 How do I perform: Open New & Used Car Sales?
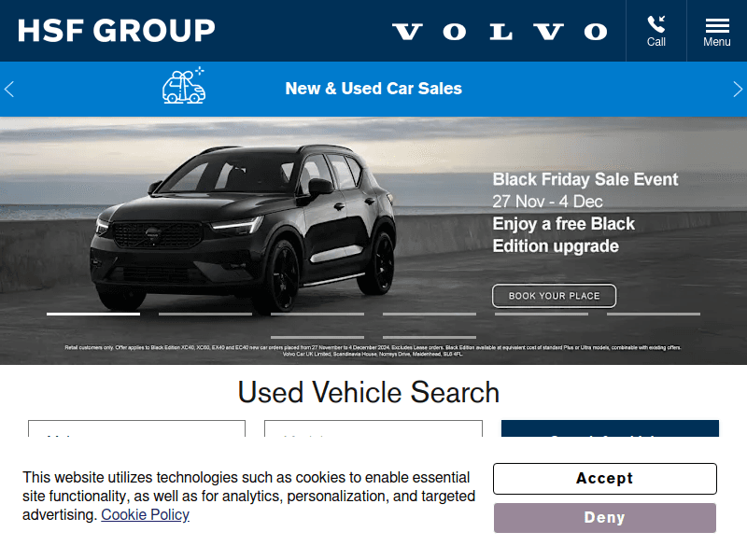pos(373,89)
